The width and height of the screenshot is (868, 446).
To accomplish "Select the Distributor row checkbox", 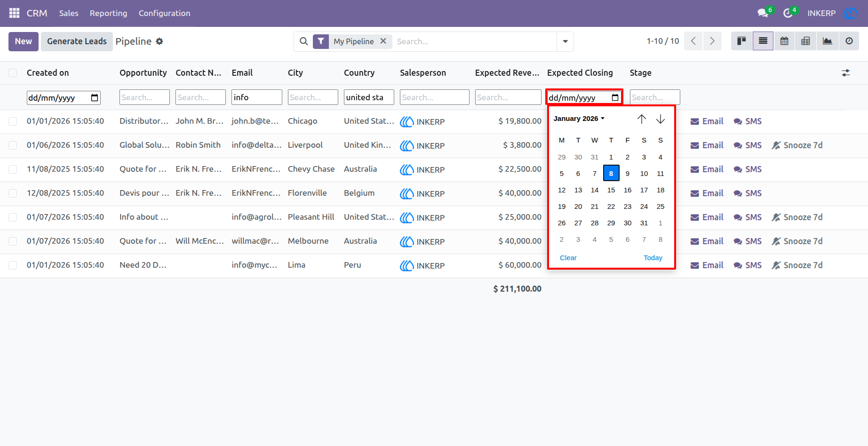I will point(13,121).
